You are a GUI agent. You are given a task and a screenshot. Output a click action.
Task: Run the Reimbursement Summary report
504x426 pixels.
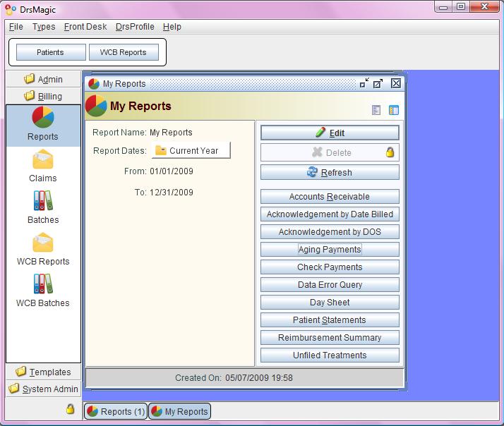(x=330, y=338)
